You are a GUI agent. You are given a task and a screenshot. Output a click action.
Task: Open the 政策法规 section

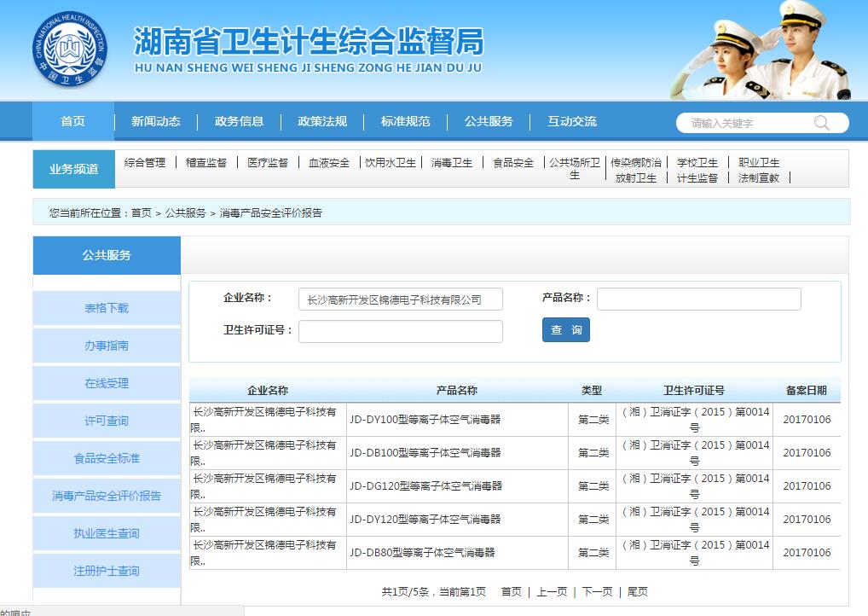click(x=322, y=122)
